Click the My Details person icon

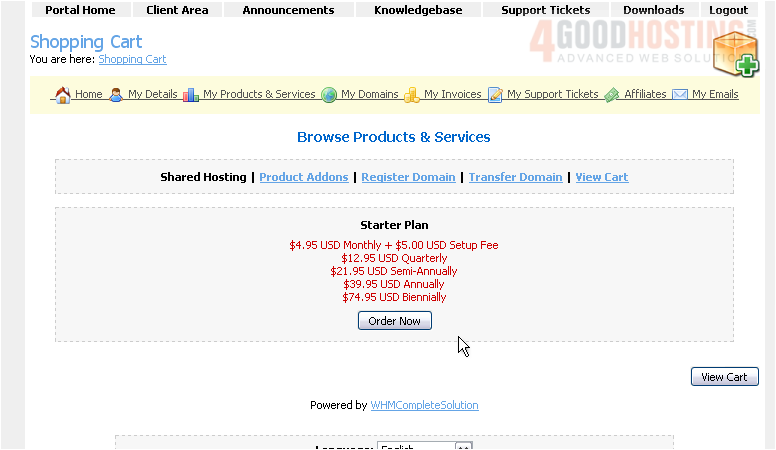(116, 95)
